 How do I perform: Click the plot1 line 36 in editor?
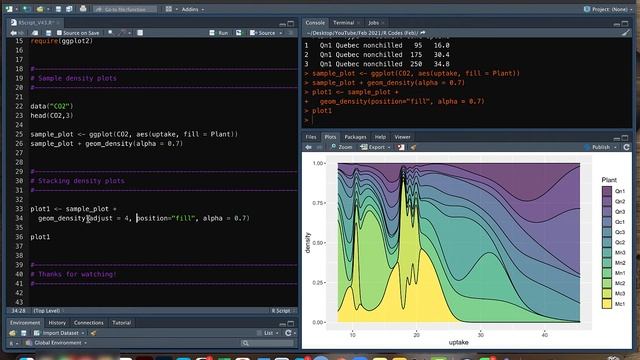(40, 237)
